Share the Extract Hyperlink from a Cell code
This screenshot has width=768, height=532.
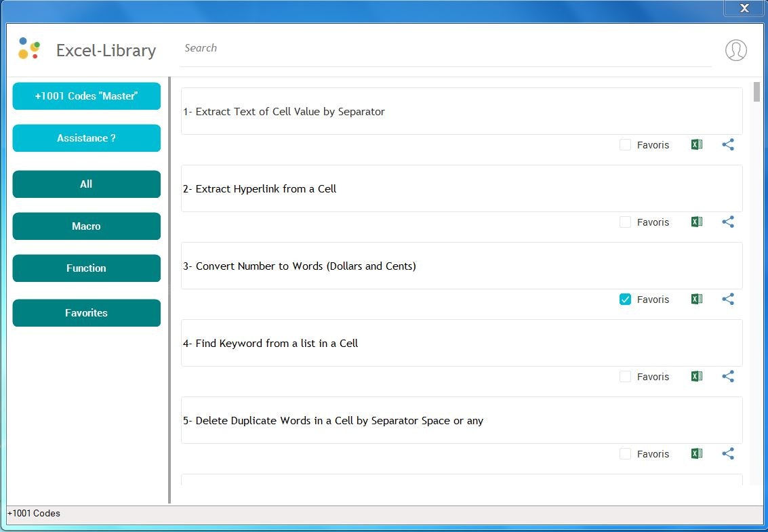click(x=728, y=222)
